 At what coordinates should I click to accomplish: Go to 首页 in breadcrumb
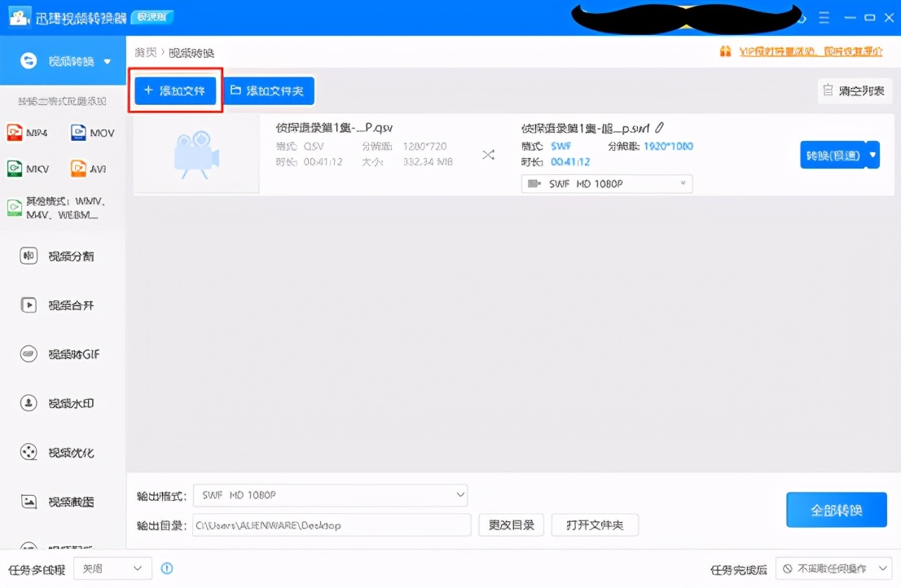[x=145, y=53]
